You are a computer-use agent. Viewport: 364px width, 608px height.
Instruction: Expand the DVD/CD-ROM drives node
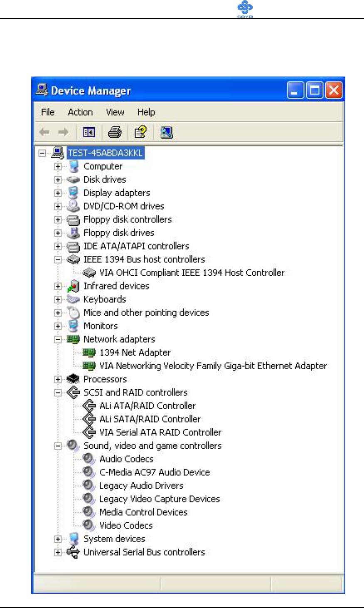pos(58,206)
